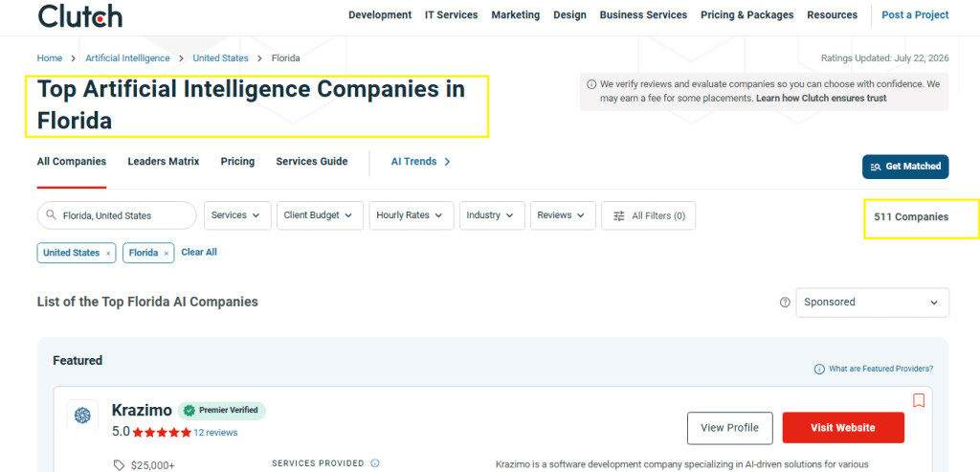Open the Pricing tab
This screenshot has width=980, height=472.
[x=237, y=161]
